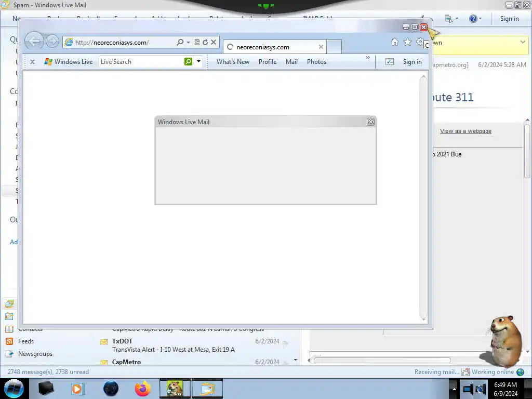Click the Windows Live logo button
This screenshot has height=399, width=532.
tap(69, 62)
